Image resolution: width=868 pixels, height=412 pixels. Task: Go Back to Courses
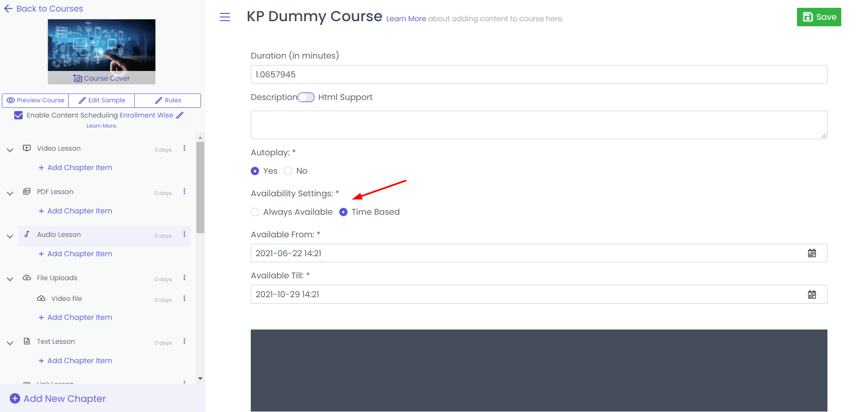click(43, 9)
